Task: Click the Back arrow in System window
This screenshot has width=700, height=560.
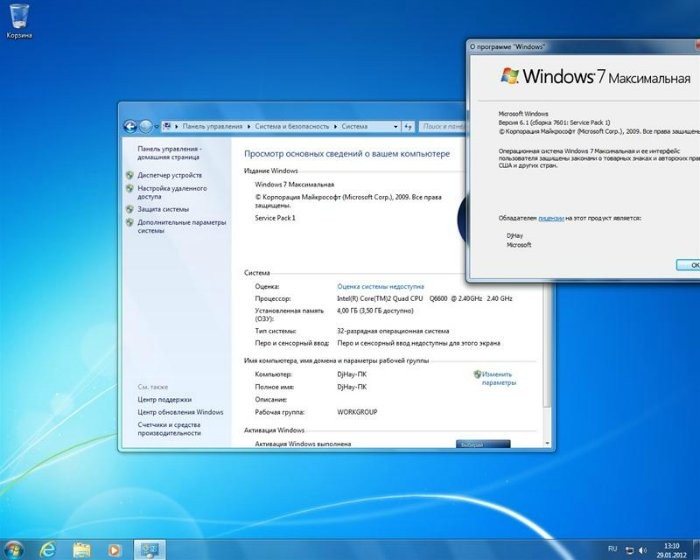Action: [x=130, y=127]
